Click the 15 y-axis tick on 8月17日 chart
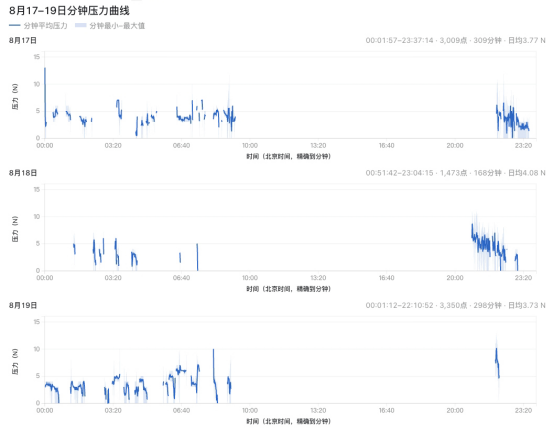The image size is (553, 433). [x=37, y=57]
